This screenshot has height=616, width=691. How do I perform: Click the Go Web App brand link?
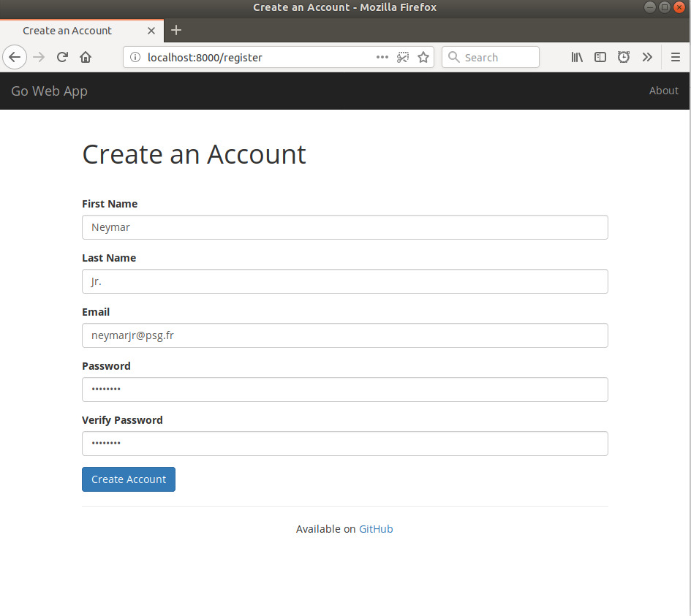point(50,91)
